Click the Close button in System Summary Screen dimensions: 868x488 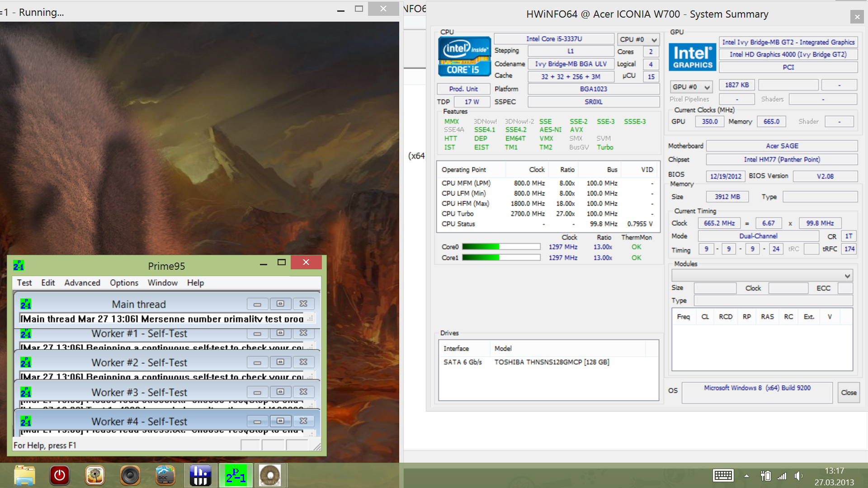[849, 392]
